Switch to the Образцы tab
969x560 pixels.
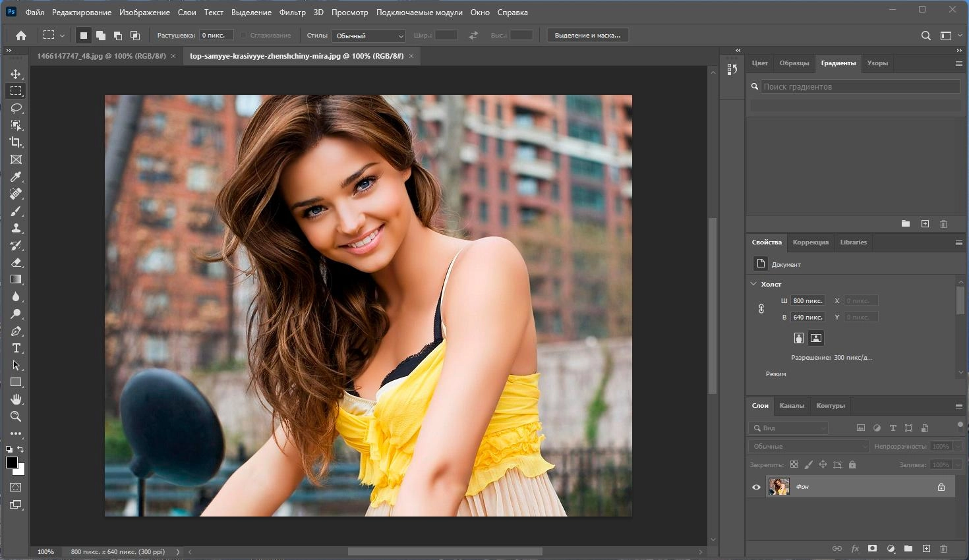coord(794,63)
